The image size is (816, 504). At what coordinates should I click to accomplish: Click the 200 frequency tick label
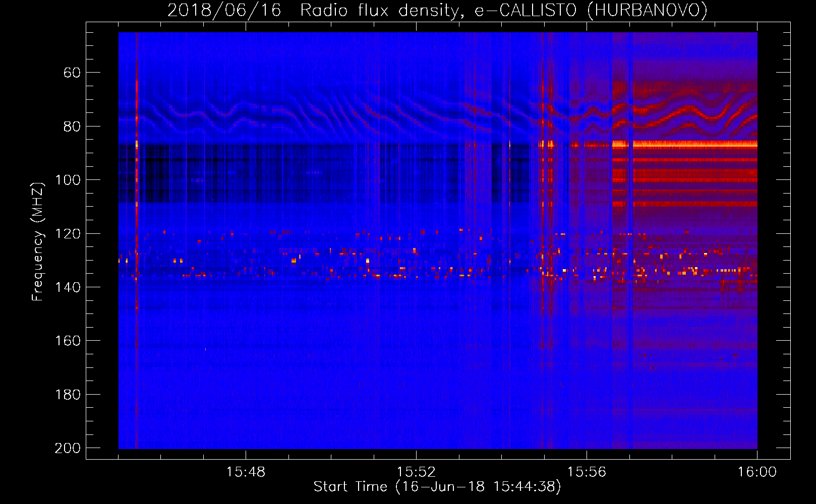coord(68,448)
